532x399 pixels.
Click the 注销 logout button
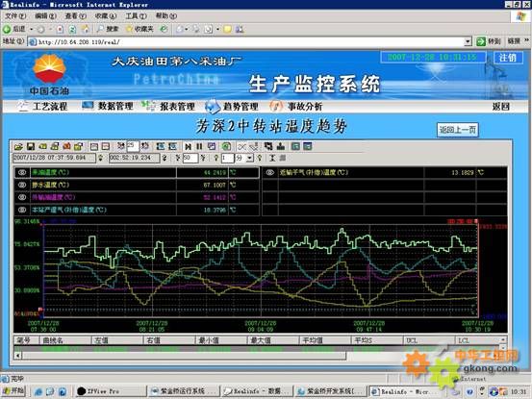[508, 58]
